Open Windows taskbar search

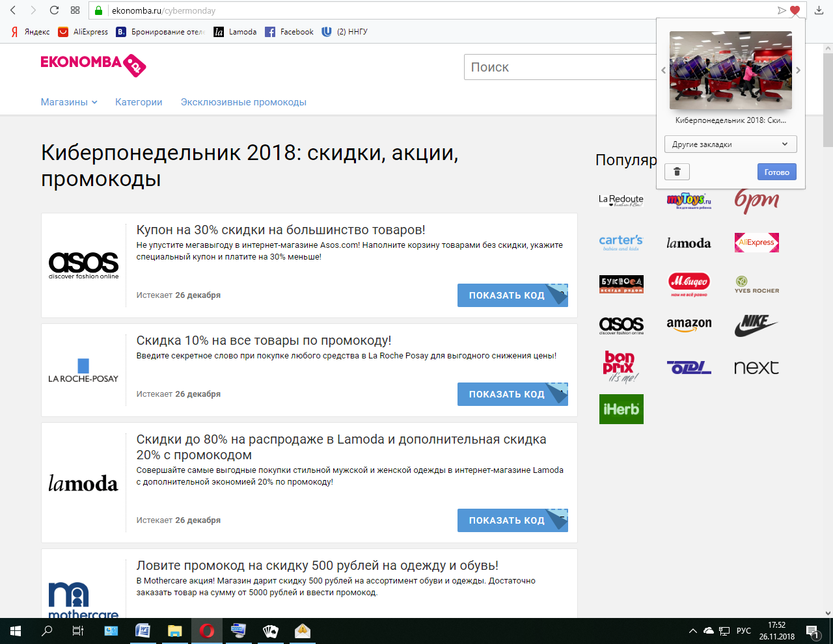point(47,631)
